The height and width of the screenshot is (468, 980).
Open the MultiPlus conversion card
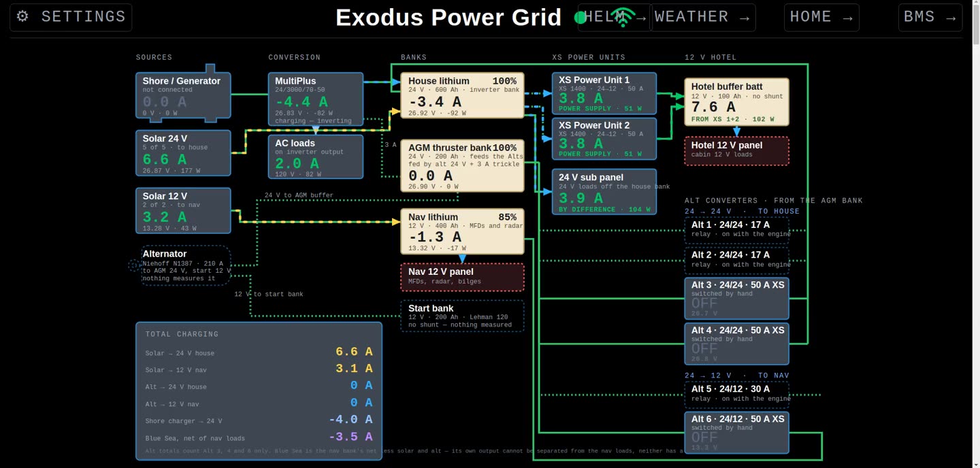click(x=315, y=99)
